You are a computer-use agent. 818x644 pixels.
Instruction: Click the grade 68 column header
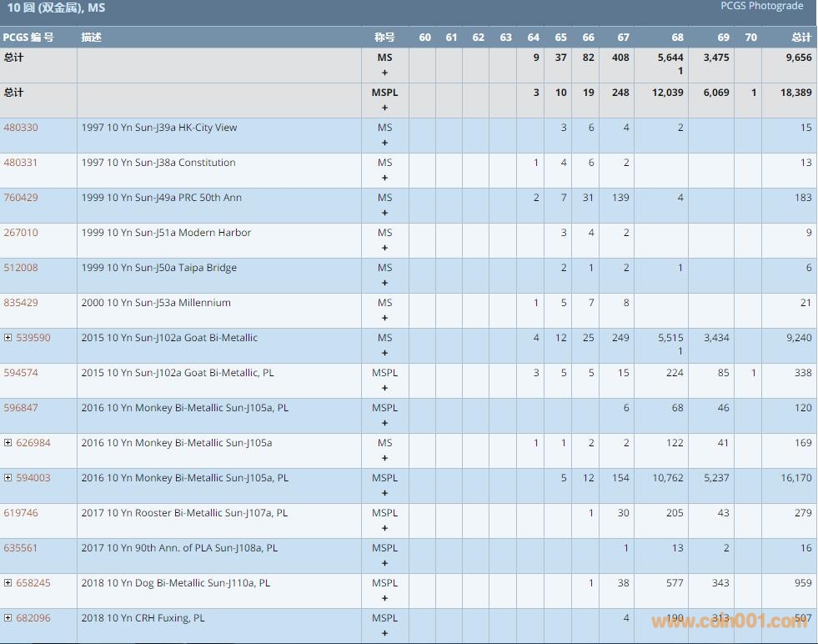pos(677,38)
